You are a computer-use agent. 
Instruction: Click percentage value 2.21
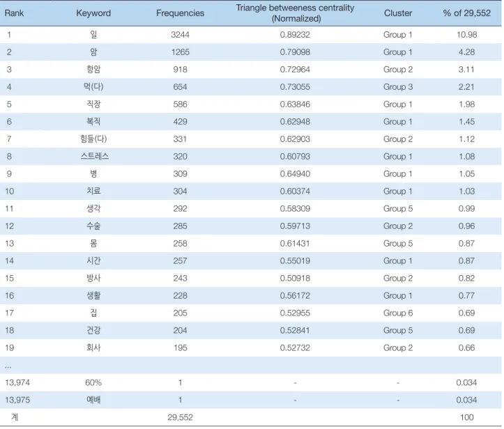point(466,86)
